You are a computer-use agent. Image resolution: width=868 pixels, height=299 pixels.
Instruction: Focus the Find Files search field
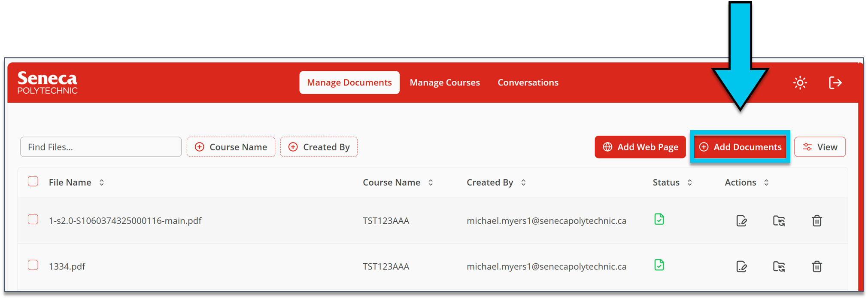pos(101,147)
